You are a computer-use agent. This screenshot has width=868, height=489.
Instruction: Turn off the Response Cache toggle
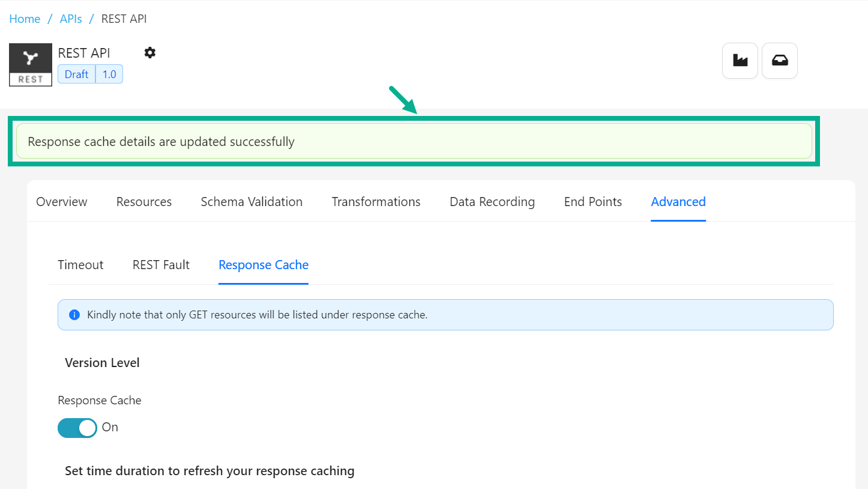pyautogui.click(x=77, y=428)
